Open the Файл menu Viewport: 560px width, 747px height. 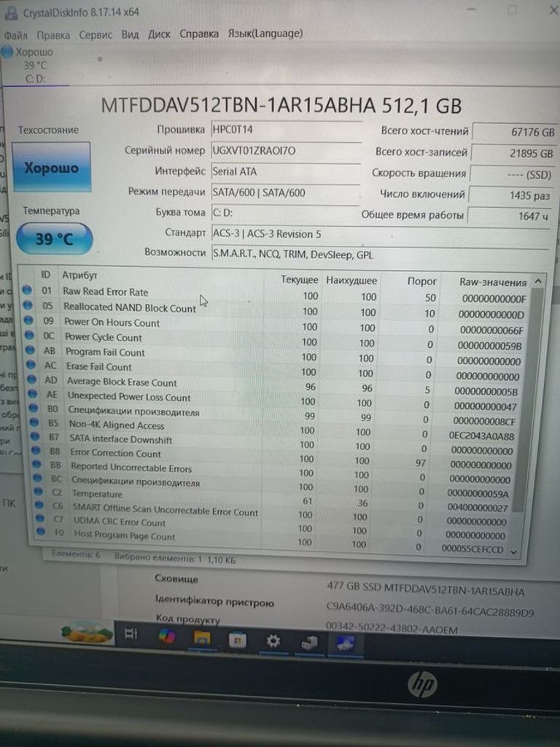[x=16, y=36]
